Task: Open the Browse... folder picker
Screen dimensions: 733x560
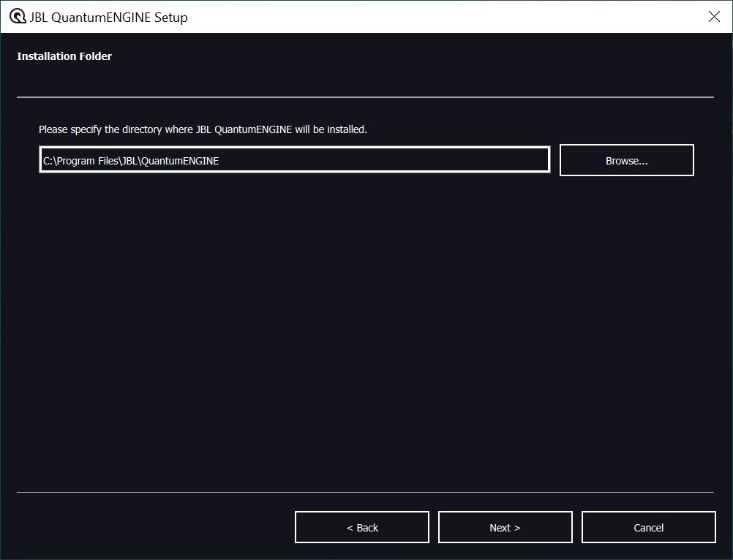Action: point(626,160)
